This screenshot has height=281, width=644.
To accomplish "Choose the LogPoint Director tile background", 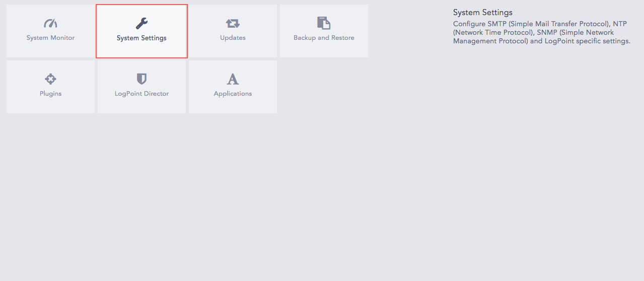I will [141, 87].
